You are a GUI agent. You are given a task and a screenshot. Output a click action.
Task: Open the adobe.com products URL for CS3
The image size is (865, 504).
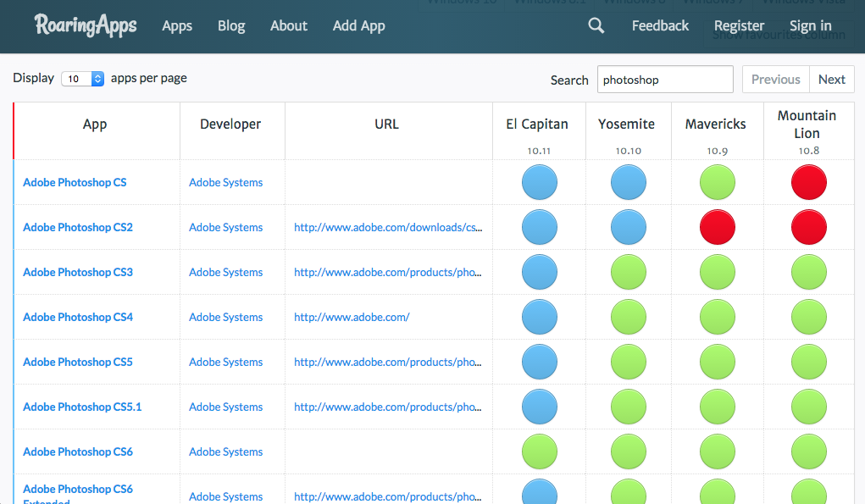click(387, 273)
